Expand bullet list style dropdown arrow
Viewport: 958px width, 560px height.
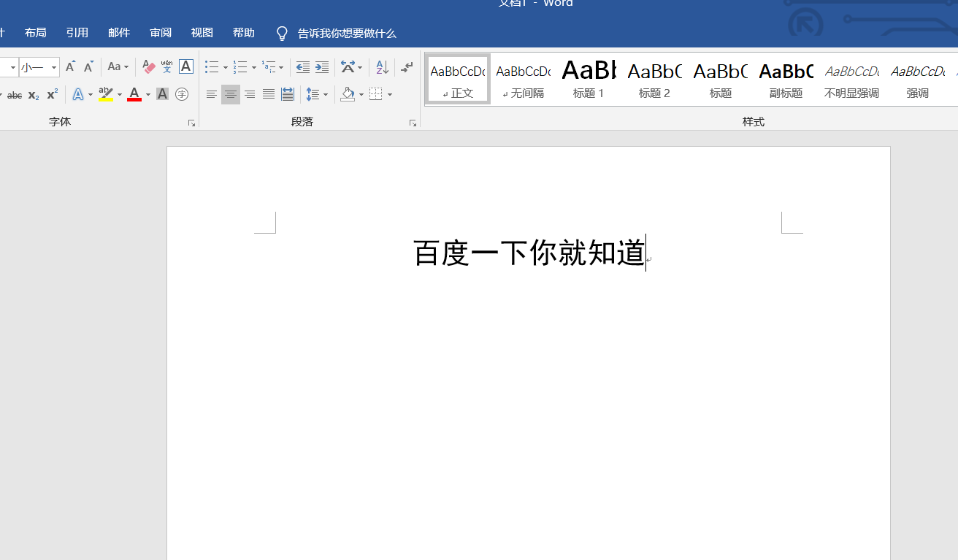pos(225,67)
